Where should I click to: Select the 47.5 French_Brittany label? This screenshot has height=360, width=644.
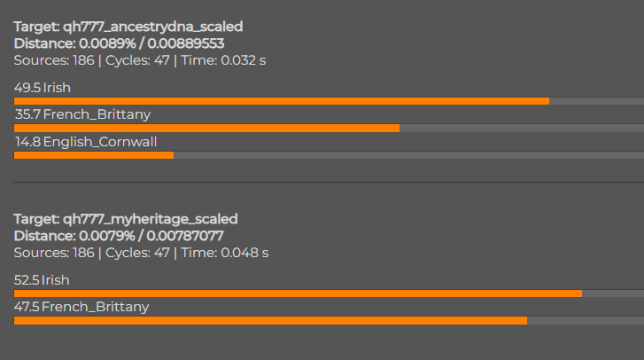(x=81, y=307)
